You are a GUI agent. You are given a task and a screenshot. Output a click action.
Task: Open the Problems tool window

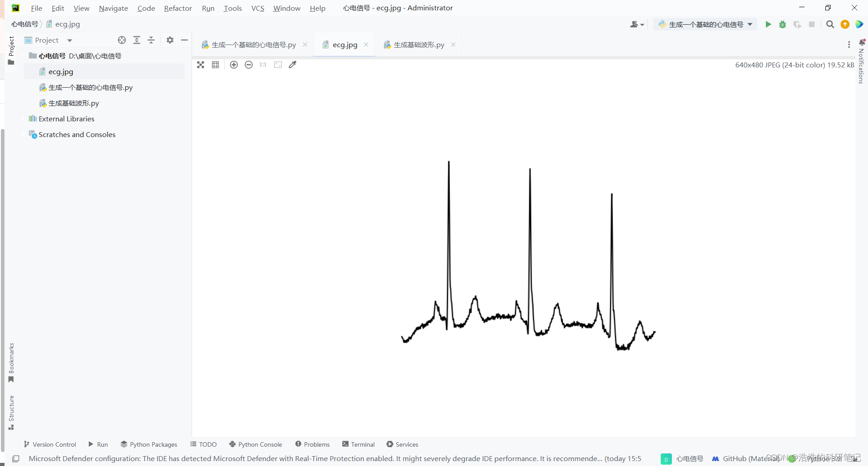312,444
